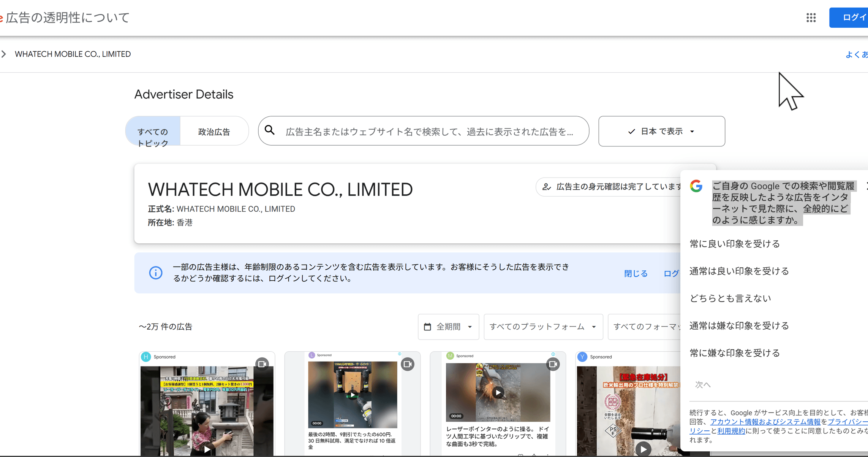The height and width of the screenshot is (457, 868).
Task: Click the ～2万 件の広告 count text
Action: click(x=166, y=327)
